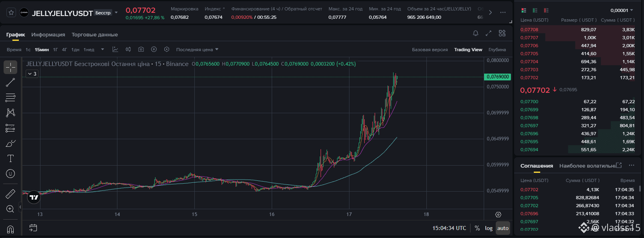644x238 pixels.
Task: Open candlestick chart type selector
Action: coord(128,49)
